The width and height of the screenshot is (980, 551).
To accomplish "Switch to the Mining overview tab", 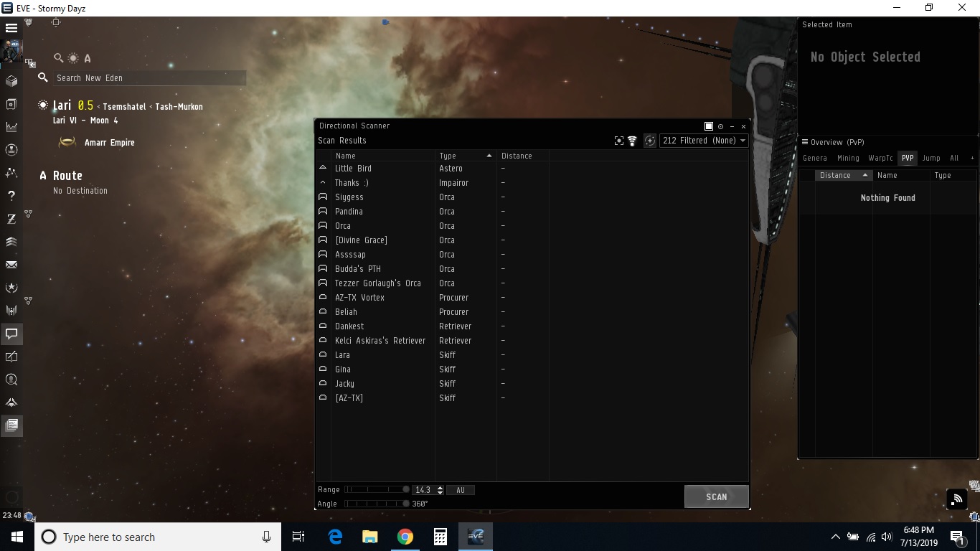I will [x=847, y=158].
